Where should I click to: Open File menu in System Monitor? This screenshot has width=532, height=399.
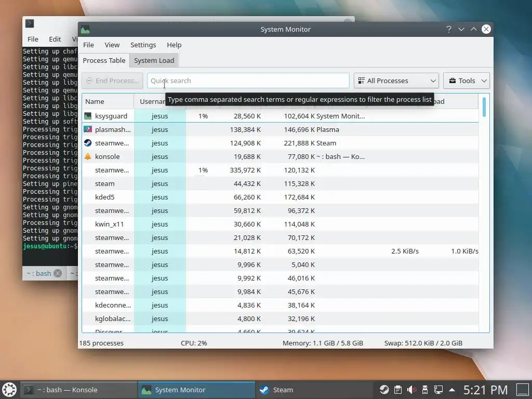[88, 45]
